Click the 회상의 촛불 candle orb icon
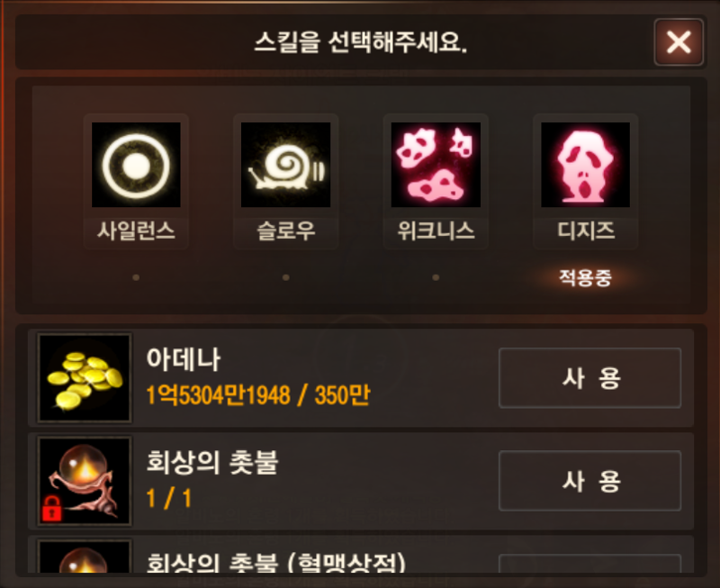The width and height of the screenshot is (720, 588). pos(85,481)
